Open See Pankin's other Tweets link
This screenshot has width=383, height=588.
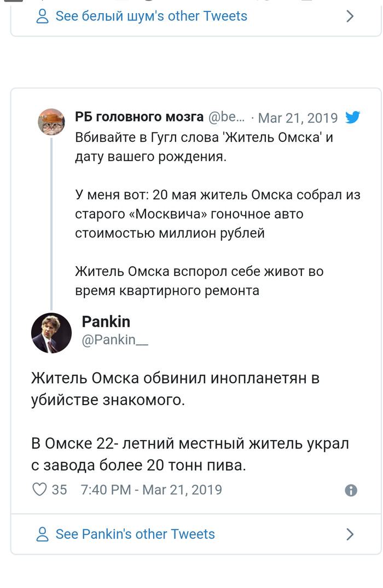coord(135,534)
